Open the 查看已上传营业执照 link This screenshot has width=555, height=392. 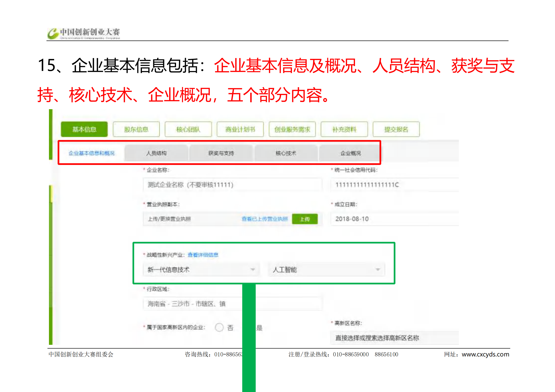[x=265, y=219]
